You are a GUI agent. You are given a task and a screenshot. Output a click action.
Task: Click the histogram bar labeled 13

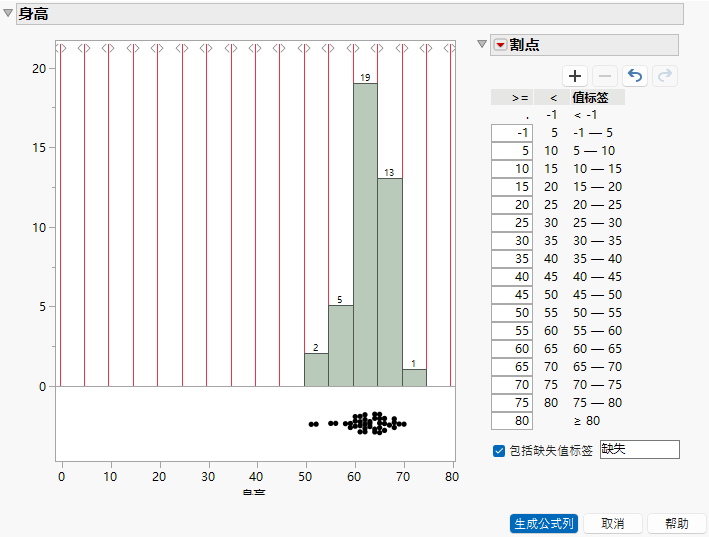(390, 283)
